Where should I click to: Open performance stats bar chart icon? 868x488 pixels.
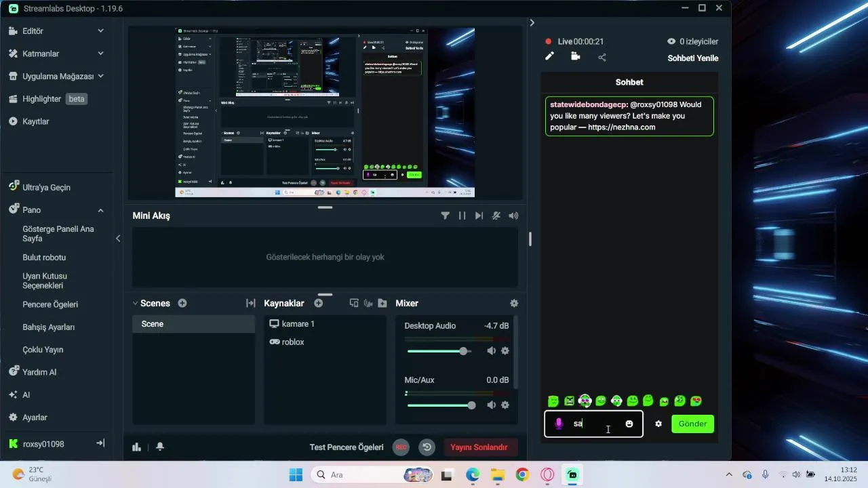[x=137, y=447]
